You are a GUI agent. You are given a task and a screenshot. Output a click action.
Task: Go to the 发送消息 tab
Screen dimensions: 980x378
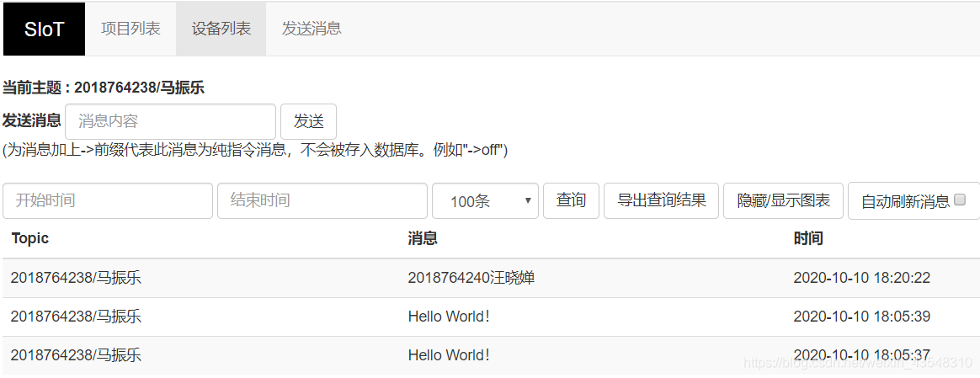[312, 29]
